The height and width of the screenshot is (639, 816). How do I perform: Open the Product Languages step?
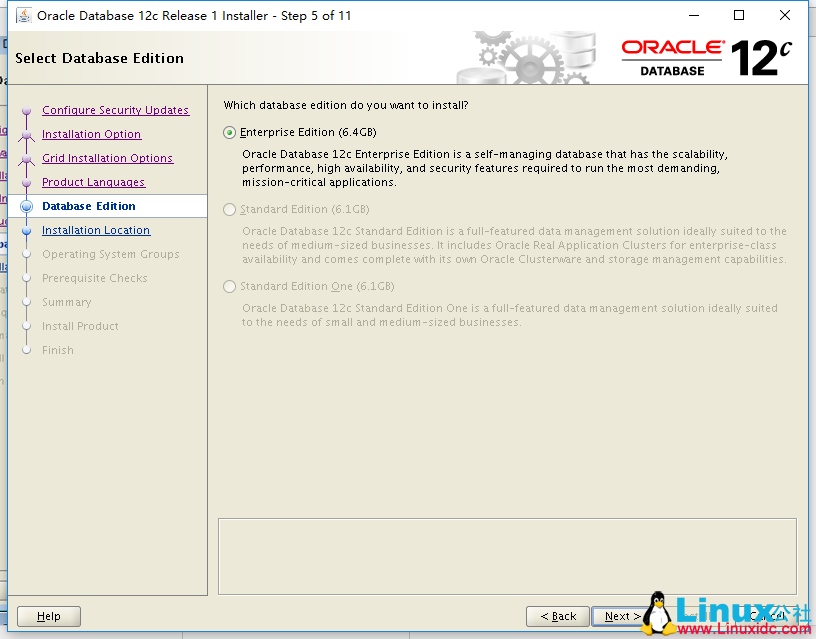coord(95,182)
